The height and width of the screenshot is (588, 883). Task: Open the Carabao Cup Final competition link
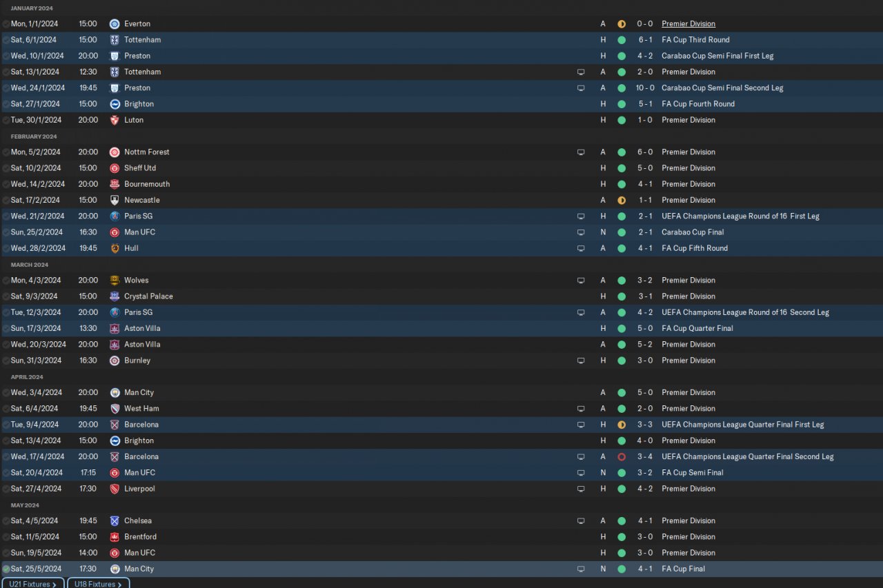click(693, 232)
